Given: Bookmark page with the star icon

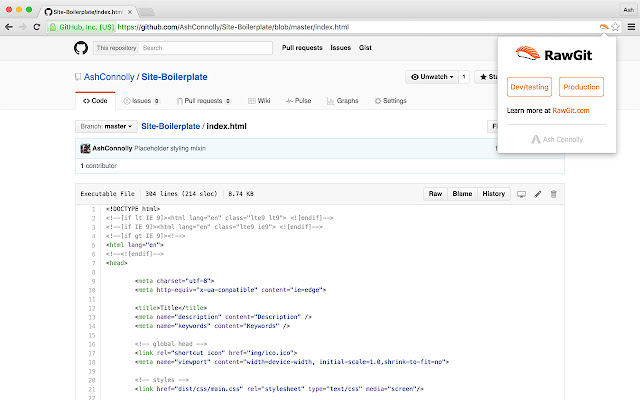Looking at the screenshot, I should [x=616, y=27].
